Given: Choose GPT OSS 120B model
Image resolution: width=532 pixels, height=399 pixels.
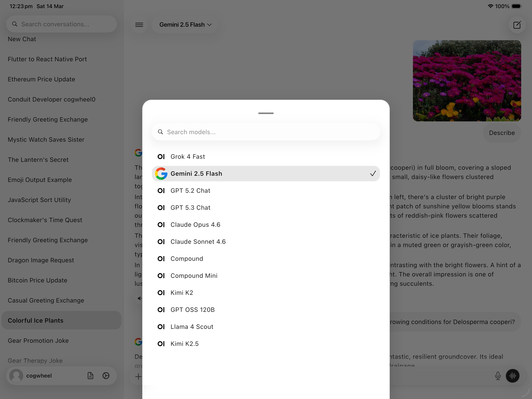Looking at the screenshot, I should coord(266,309).
